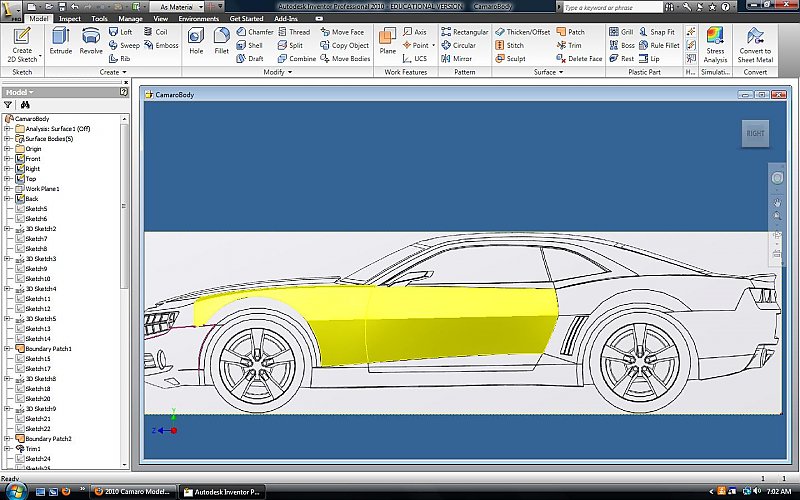Click Convert to Sheet Metal

point(755,45)
